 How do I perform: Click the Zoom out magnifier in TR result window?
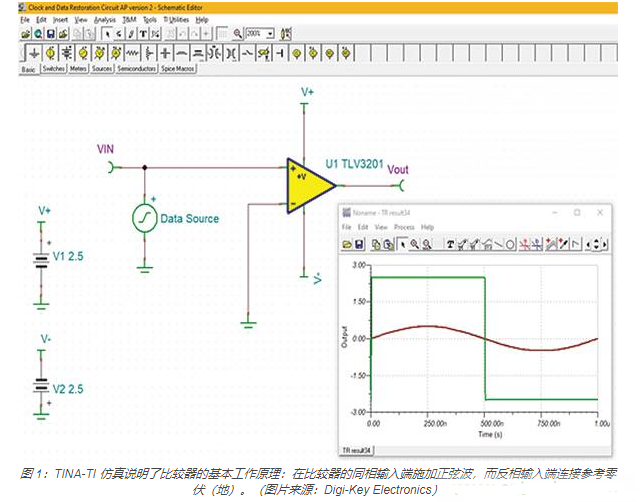[427, 244]
